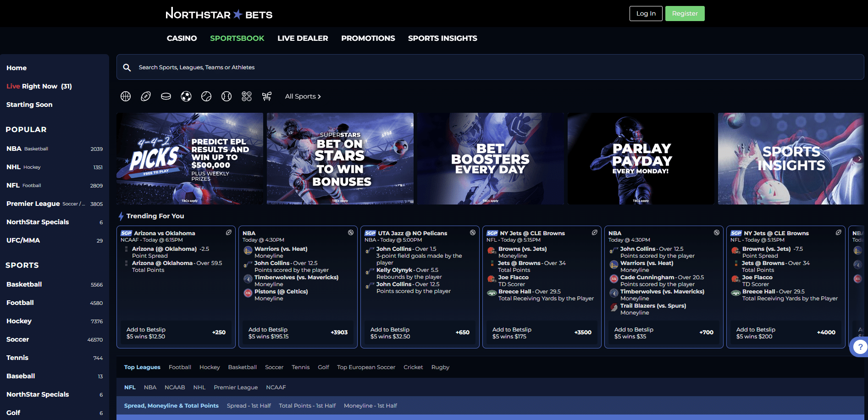Open Soccer in the Sports list
Screen dimensions: 868x420
54,339
